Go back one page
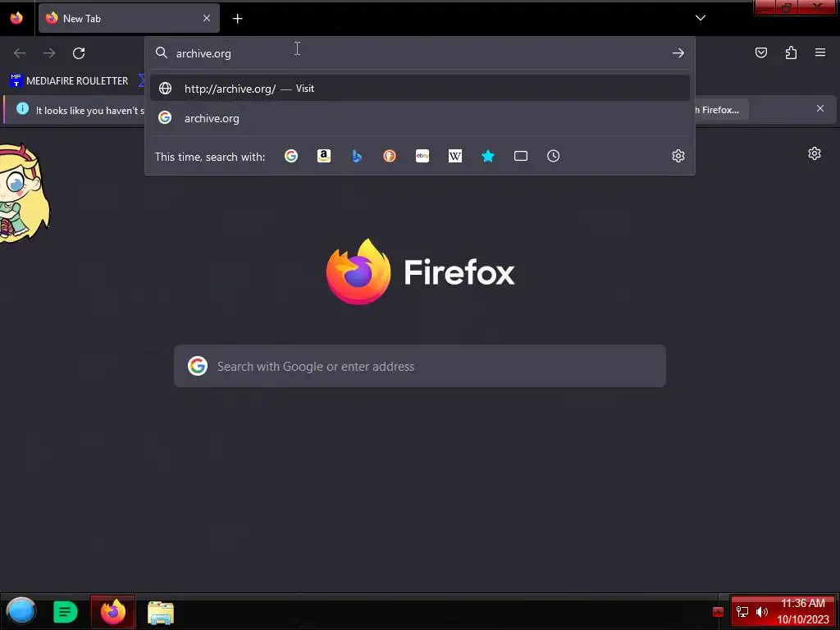Image resolution: width=840 pixels, height=630 pixels. tap(20, 53)
